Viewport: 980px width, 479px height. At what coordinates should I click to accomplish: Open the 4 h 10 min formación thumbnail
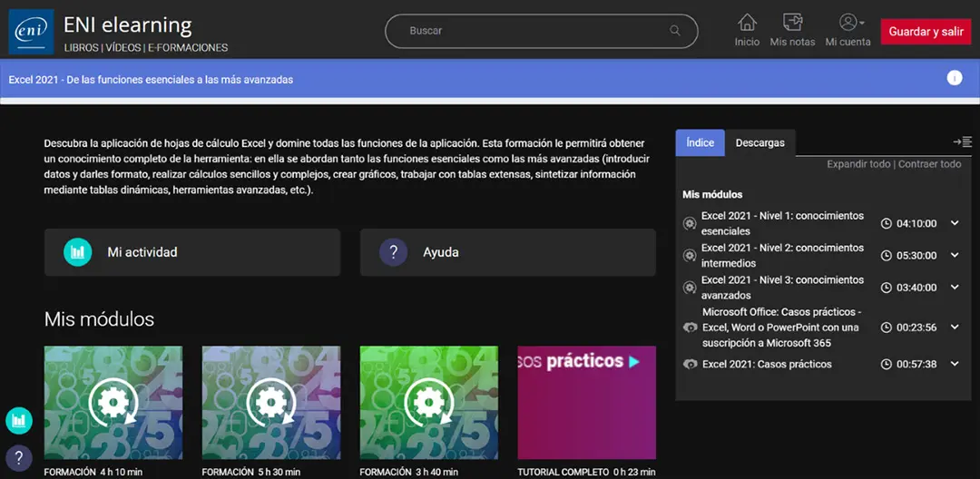point(113,403)
